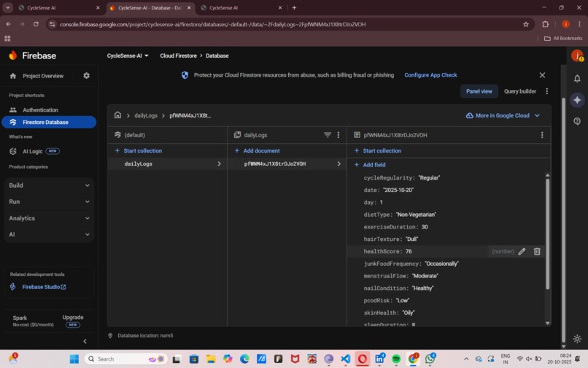Expand the Build category
Viewport: 588px width, 368px height.
pyautogui.click(x=49, y=185)
